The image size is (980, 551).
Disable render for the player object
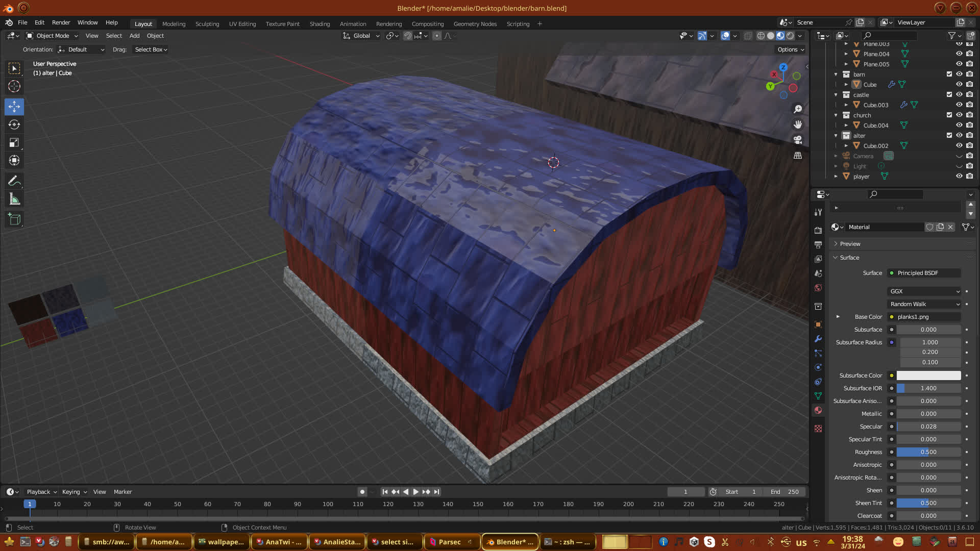coord(969,176)
